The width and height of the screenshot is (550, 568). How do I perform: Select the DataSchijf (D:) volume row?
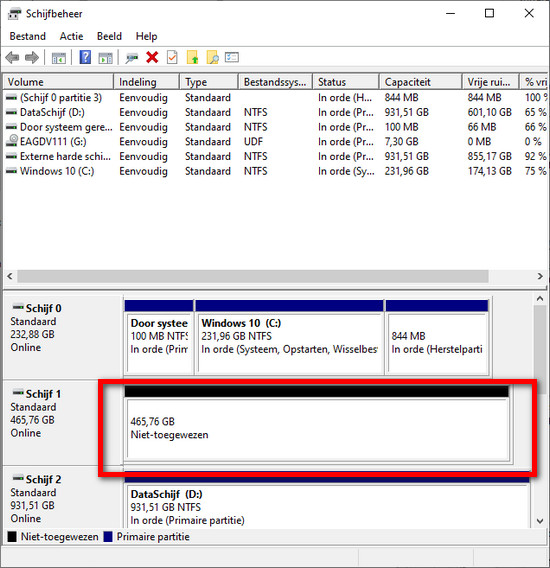pos(275,112)
